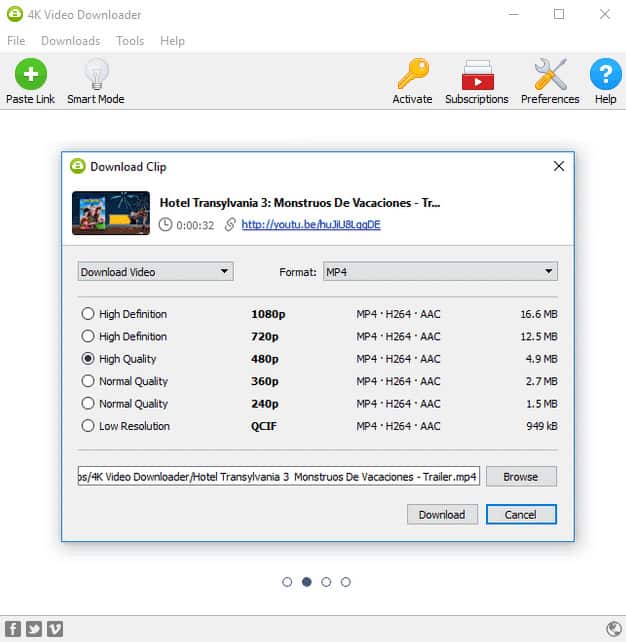The image size is (626, 642).
Task: Close the Download Clip dialog
Action: tap(559, 166)
